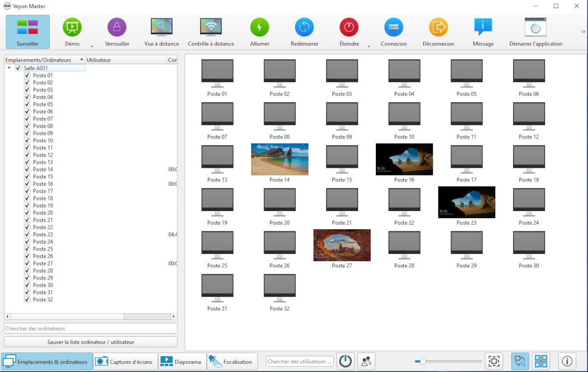588x372 pixels.
Task: Select the Poste 14 screen thumbnail
Action: (x=279, y=160)
